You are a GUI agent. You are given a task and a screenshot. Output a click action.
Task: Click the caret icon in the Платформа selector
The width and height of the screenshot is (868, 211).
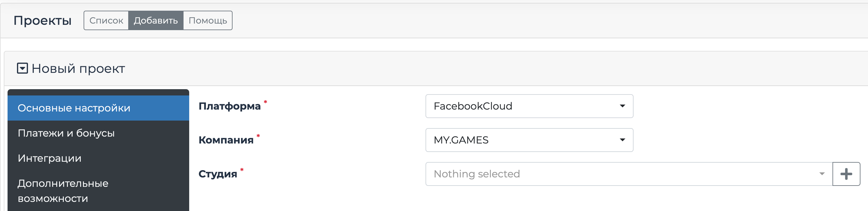point(623,106)
